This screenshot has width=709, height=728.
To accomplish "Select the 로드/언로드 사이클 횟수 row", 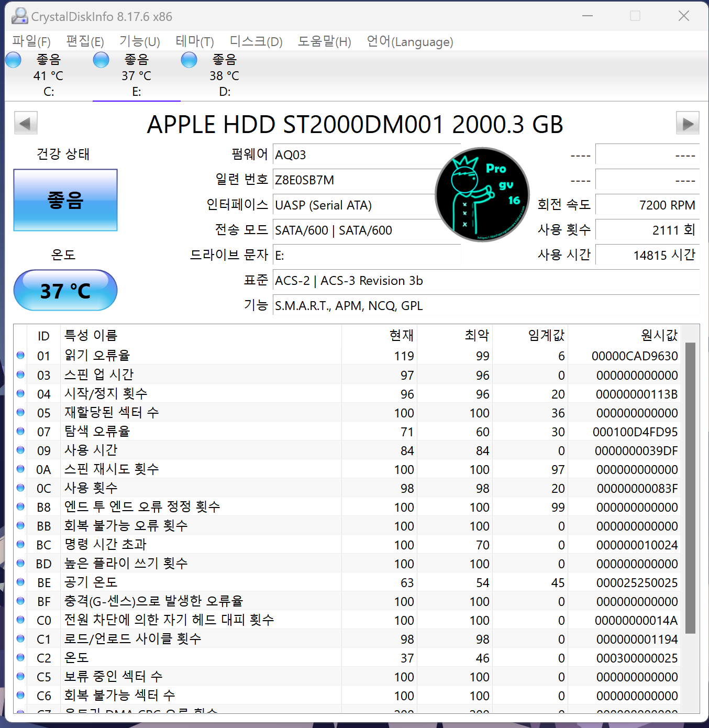I will tap(348, 639).
